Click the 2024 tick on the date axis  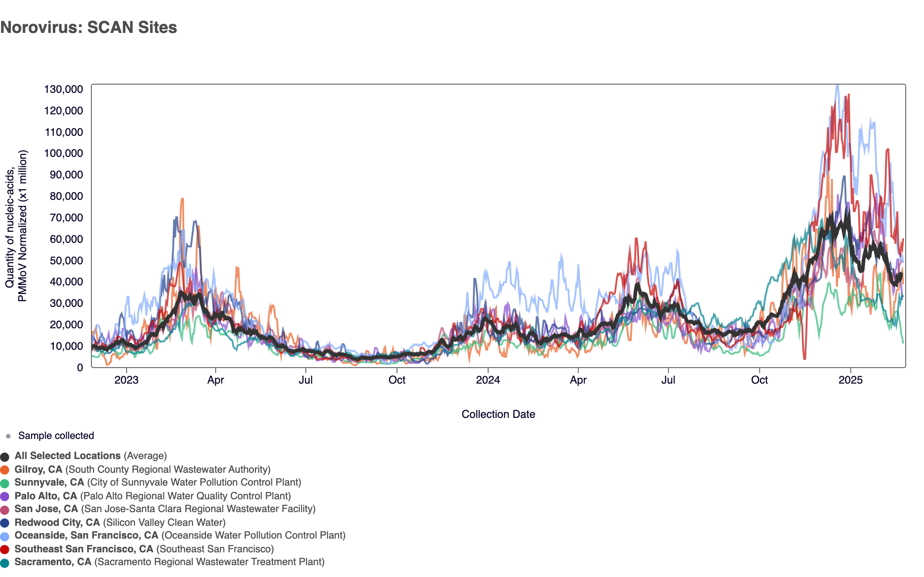488,380
